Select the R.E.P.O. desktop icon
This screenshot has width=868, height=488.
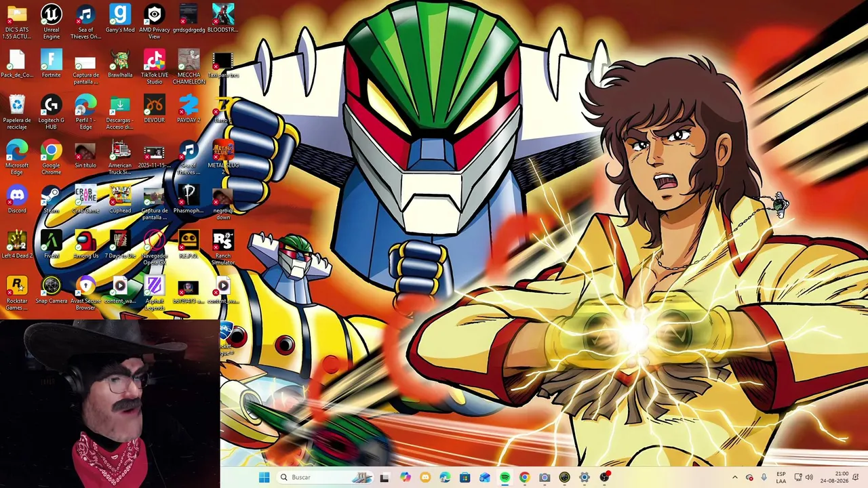tap(189, 245)
